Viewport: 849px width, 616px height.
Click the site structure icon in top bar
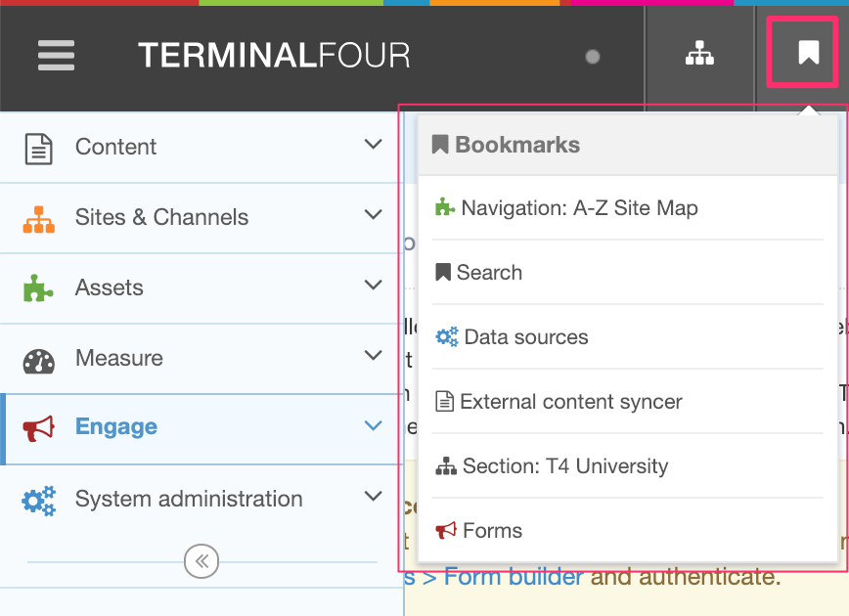click(x=699, y=52)
